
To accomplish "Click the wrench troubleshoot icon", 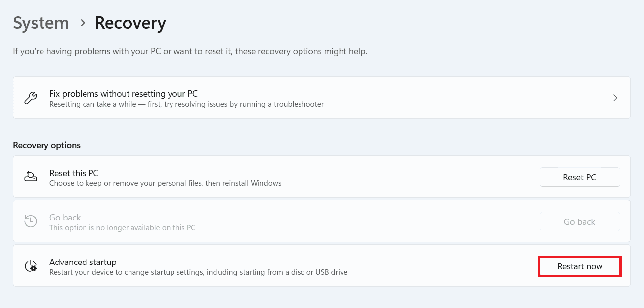I will pos(31,98).
